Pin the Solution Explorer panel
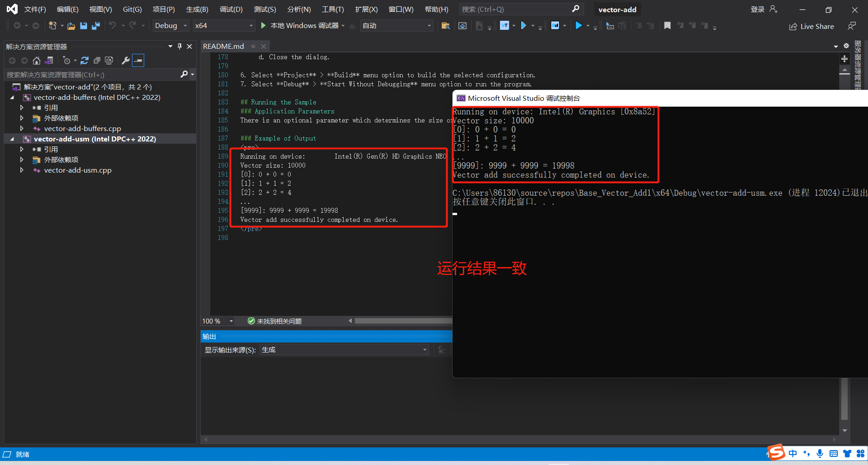Screen dimensions: 868x465 pos(179,46)
